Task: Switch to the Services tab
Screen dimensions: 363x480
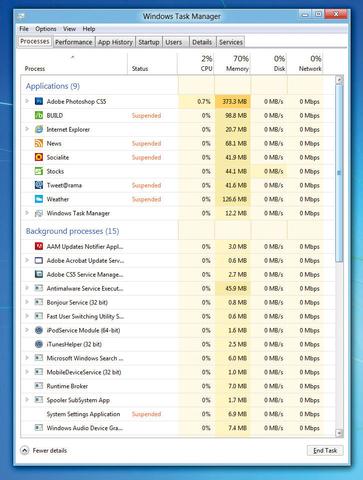Action: (231, 42)
